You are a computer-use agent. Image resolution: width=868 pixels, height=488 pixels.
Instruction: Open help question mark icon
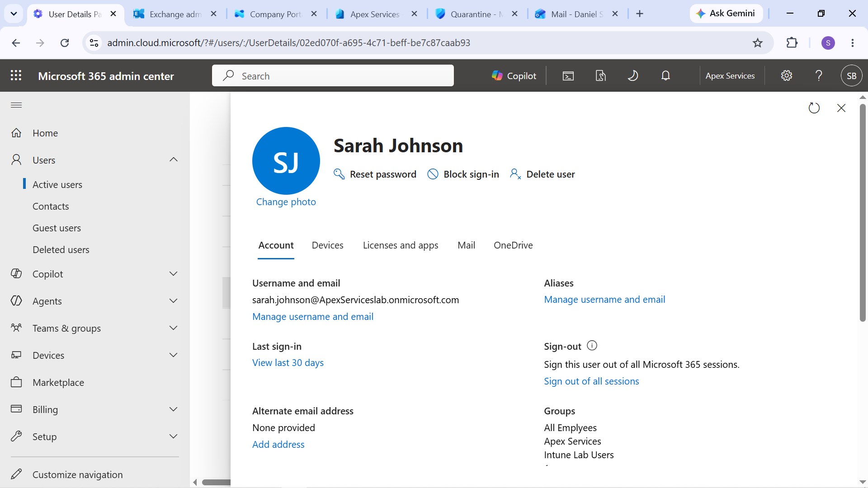pyautogui.click(x=819, y=75)
